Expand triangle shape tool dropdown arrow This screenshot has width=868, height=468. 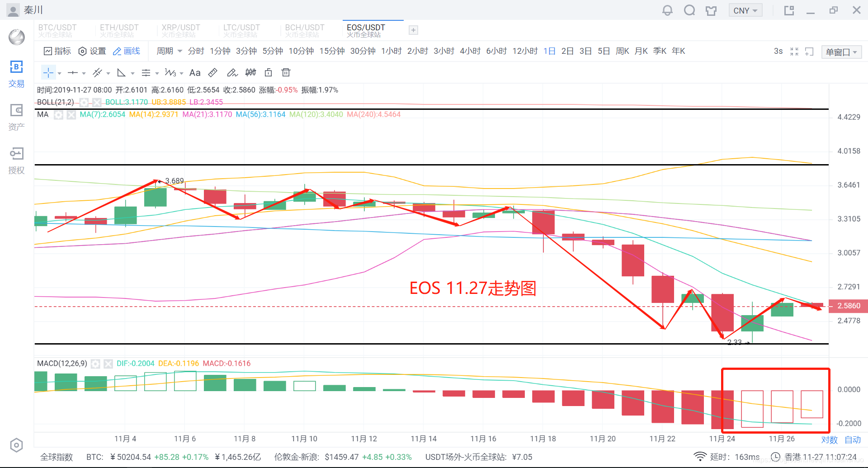(x=132, y=73)
